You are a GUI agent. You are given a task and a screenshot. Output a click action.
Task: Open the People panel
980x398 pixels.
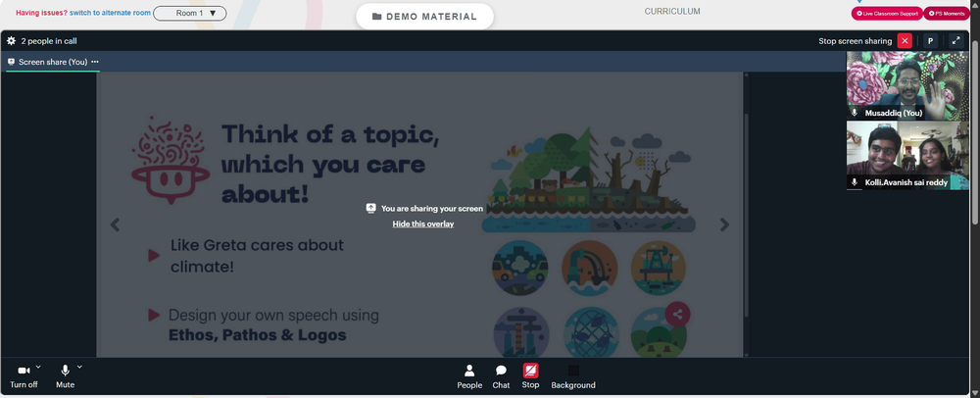469,376
